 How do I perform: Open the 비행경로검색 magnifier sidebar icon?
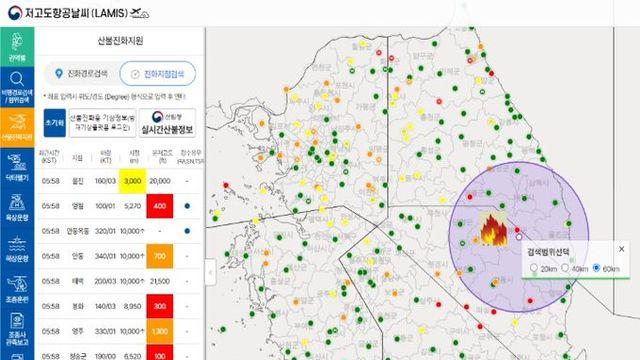pos(17,87)
